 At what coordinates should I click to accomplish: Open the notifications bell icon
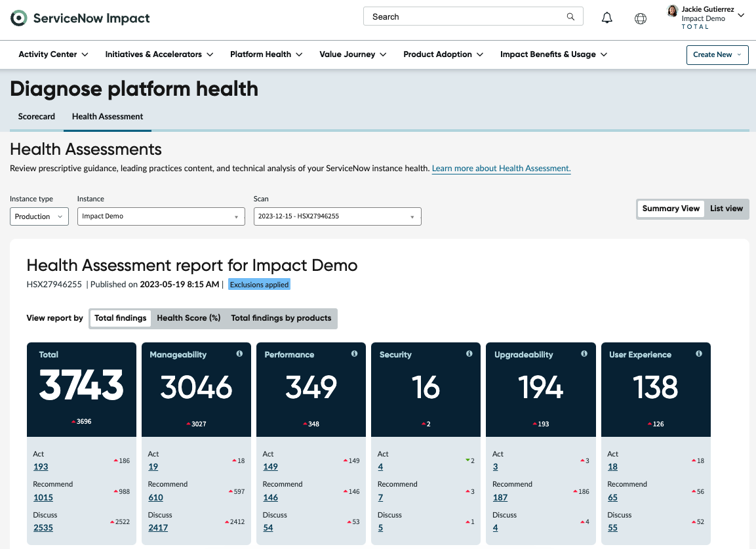coord(607,18)
